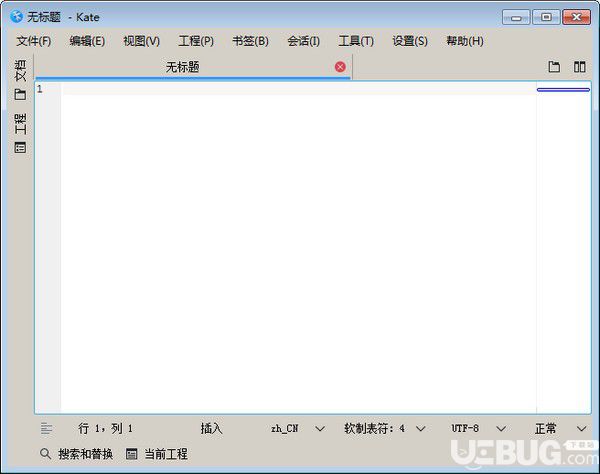Open the 文件(F) menu
The height and width of the screenshot is (474, 600).
pyautogui.click(x=33, y=41)
